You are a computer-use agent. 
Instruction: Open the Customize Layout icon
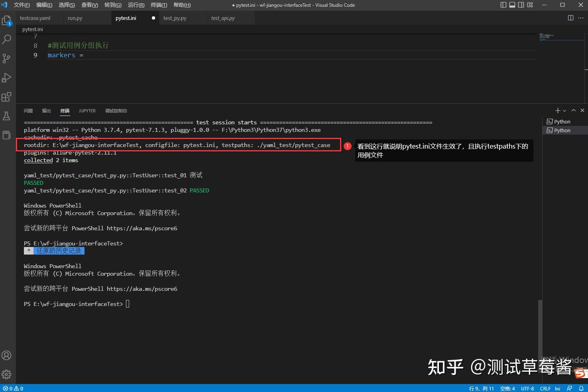[530, 5]
